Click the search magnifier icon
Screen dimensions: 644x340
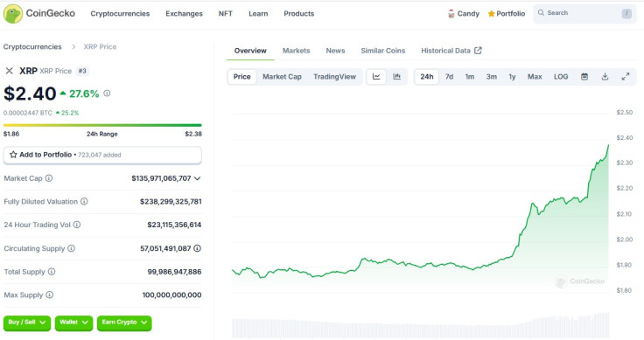tap(542, 13)
